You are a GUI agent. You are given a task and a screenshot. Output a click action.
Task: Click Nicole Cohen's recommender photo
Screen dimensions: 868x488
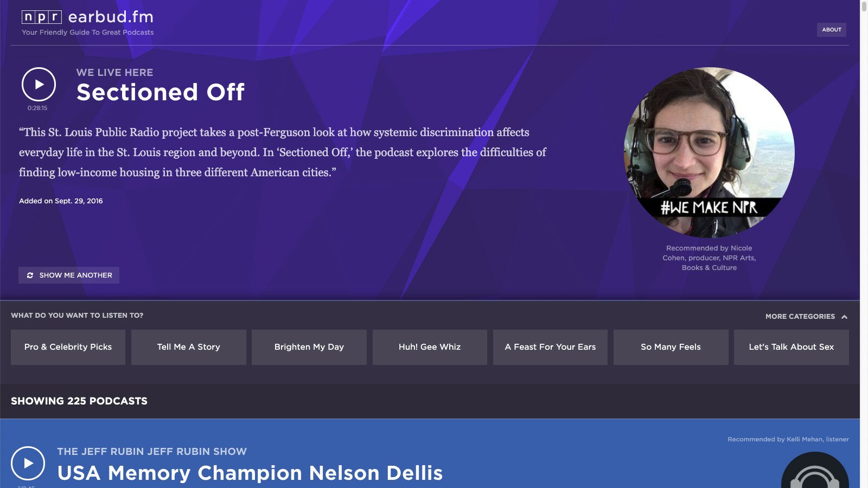click(x=709, y=152)
